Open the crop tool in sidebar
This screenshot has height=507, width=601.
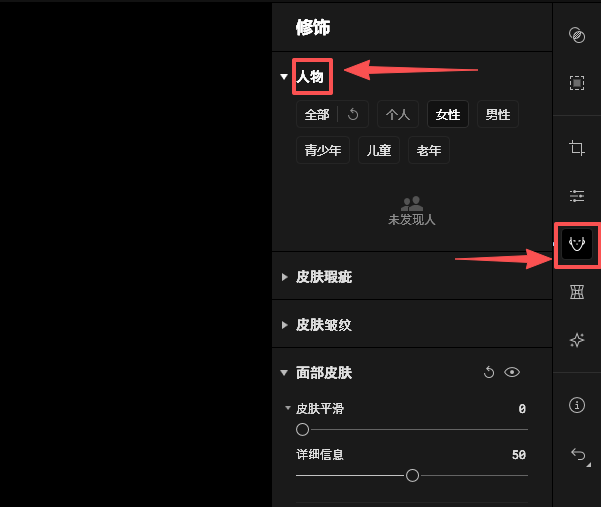pos(577,148)
